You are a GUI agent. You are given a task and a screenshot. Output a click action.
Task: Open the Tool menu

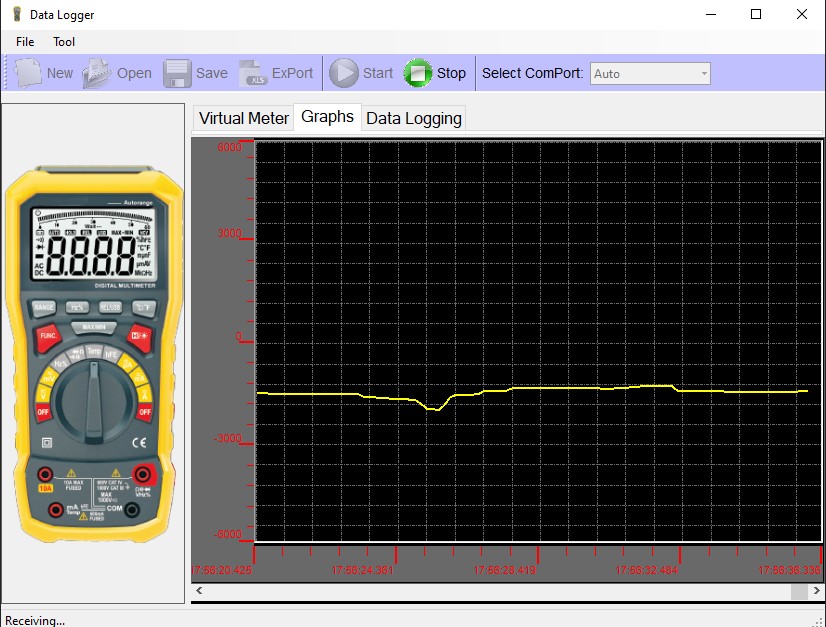pyautogui.click(x=64, y=42)
